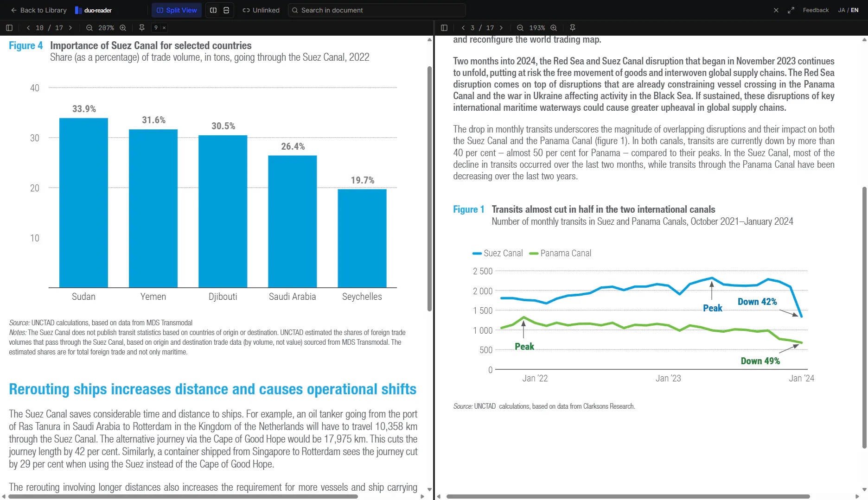
Task: Jump to pinned page 9
Action: point(156,28)
